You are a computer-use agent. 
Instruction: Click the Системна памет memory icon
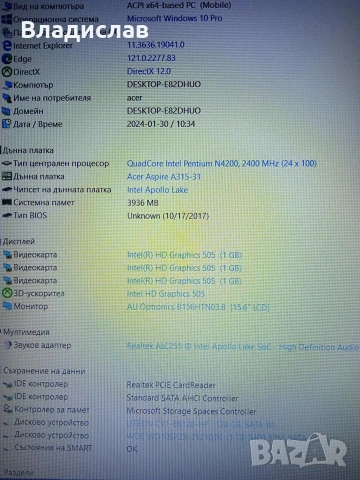[7, 202]
